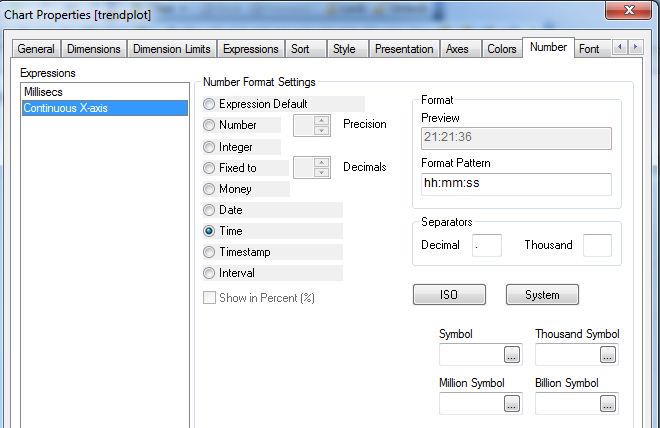
Task: Open Presentation tab
Action: 404,49
